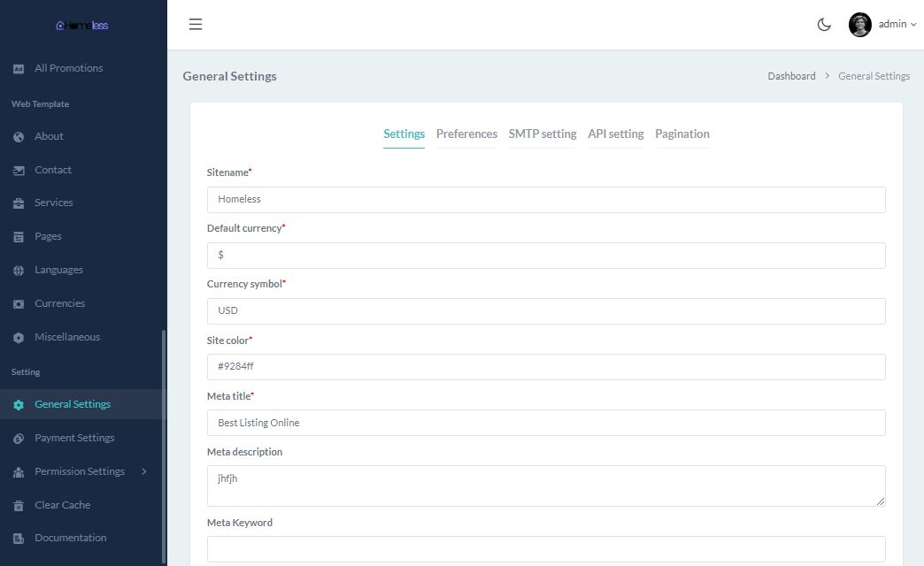This screenshot has width=924, height=566.
Task: Click the Pages icon in sidebar
Action: pos(19,237)
